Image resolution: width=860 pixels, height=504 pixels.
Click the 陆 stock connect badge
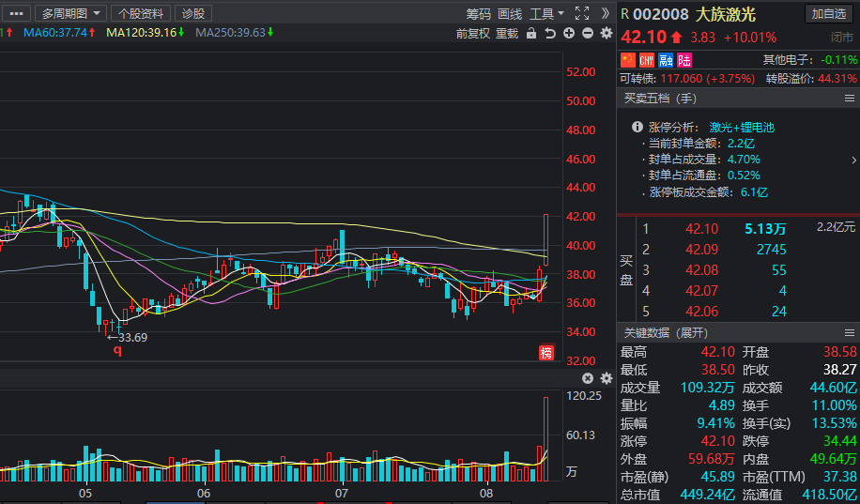[x=684, y=59]
